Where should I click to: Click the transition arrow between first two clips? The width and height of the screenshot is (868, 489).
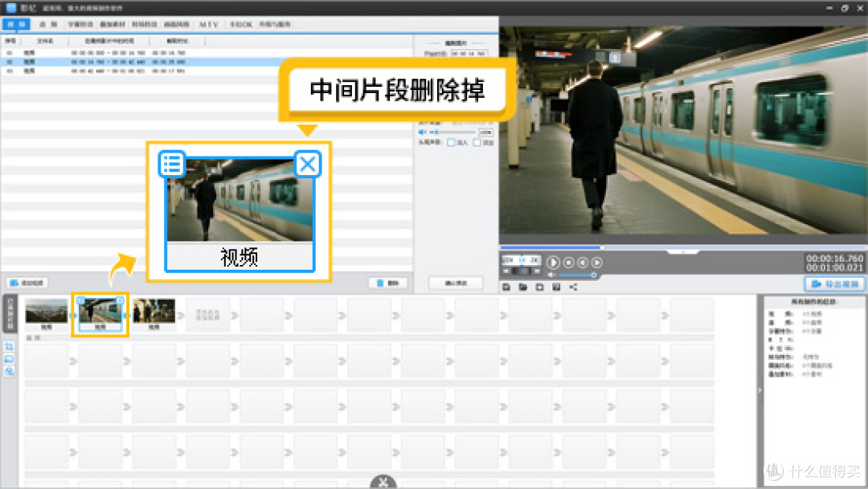point(73,316)
